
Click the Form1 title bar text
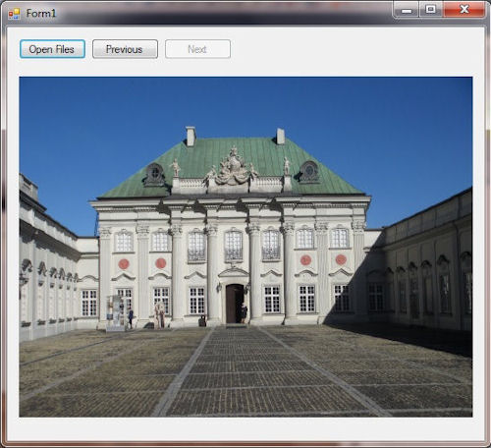click(x=41, y=14)
